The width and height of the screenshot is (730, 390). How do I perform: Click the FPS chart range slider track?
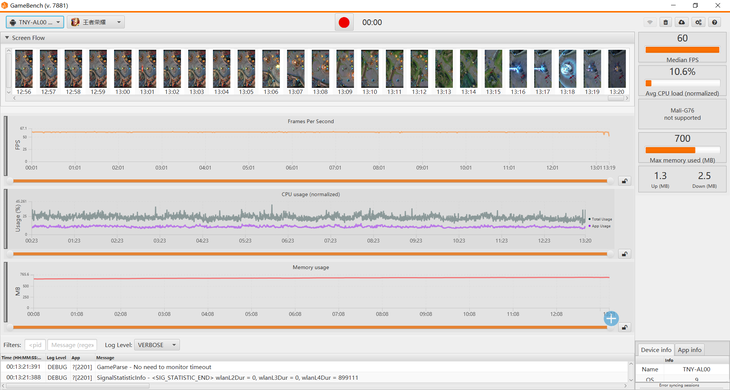tap(310, 181)
